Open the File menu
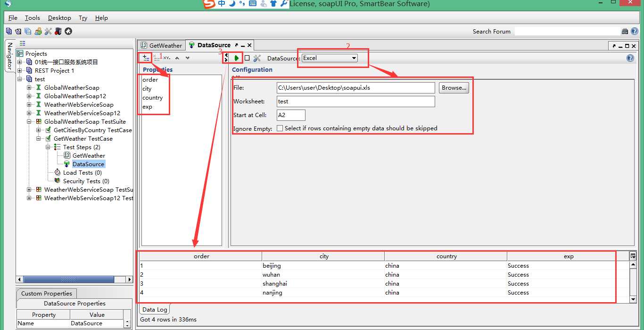Image resolution: width=644 pixels, height=330 pixels. click(x=13, y=18)
